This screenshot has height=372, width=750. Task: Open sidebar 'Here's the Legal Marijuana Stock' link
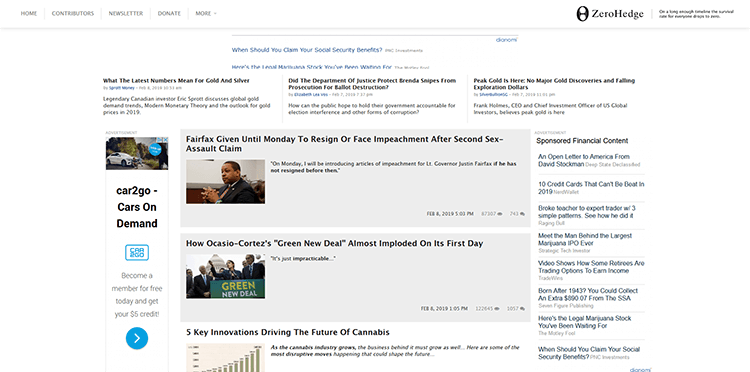point(585,322)
